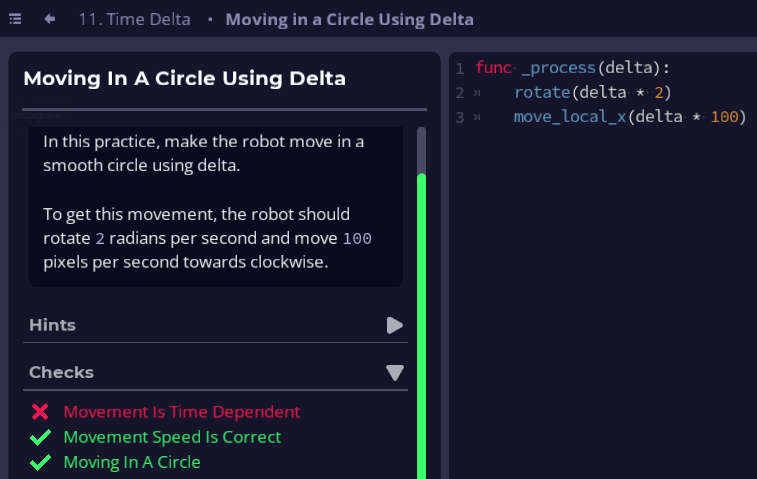Click the Hints header label
Viewport: 757px width, 479px height.
coord(53,325)
